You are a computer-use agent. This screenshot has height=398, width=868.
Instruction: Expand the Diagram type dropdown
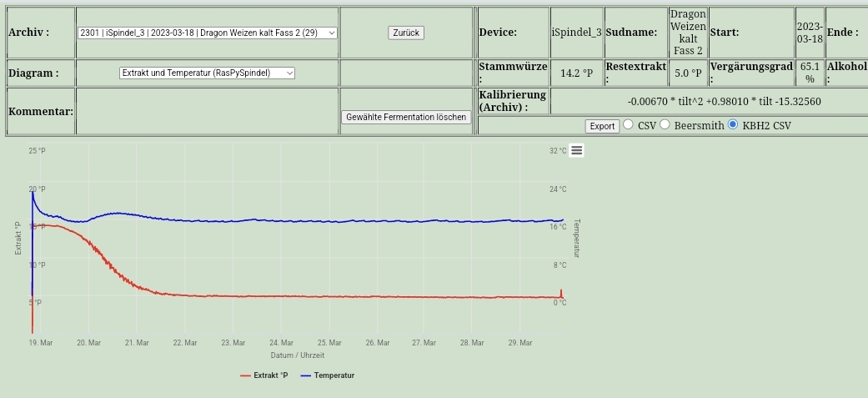click(x=208, y=73)
